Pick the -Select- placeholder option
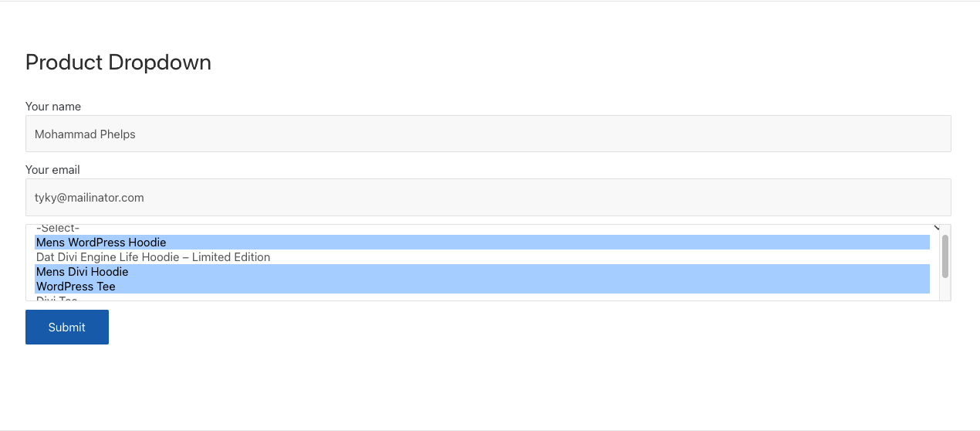 pos(58,229)
